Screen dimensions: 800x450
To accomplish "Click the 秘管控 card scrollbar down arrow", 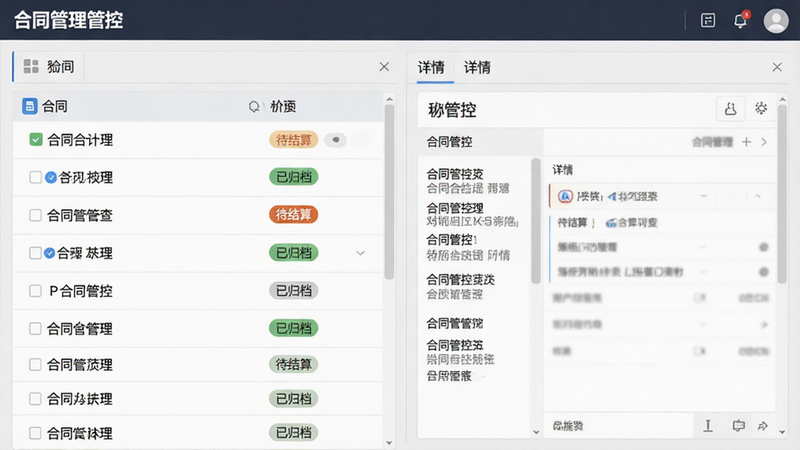I will tap(782, 432).
